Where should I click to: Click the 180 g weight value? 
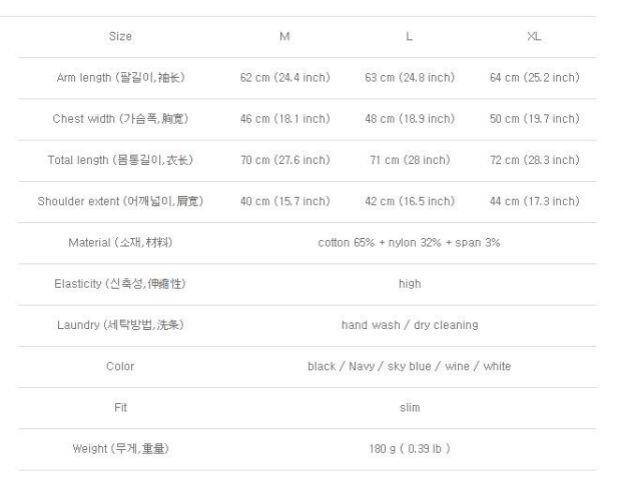(409, 448)
